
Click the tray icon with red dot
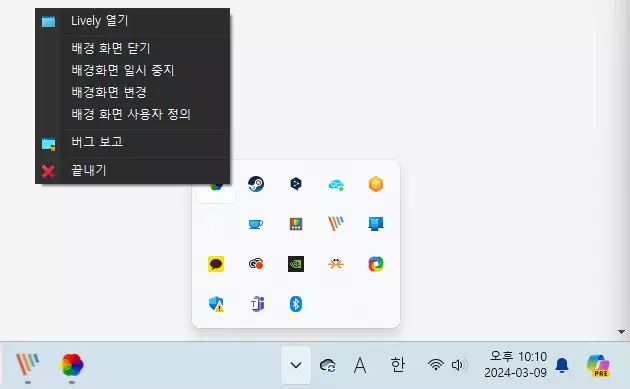(256, 264)
